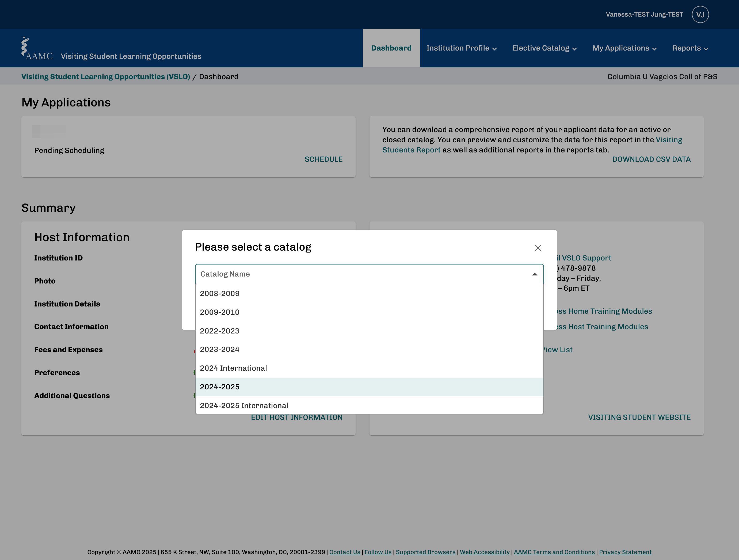Open AAMC Terms and Conditions link
The width and height of the screenshot is (739, 560).
554,552
